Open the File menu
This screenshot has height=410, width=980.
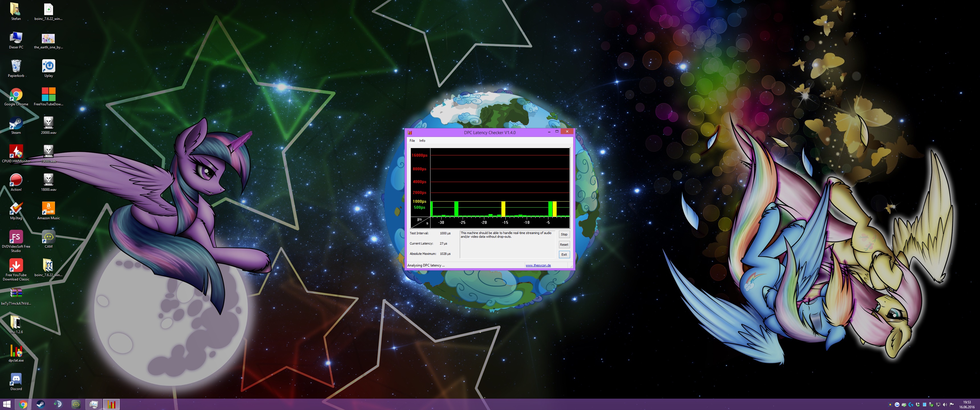point(412,141)
